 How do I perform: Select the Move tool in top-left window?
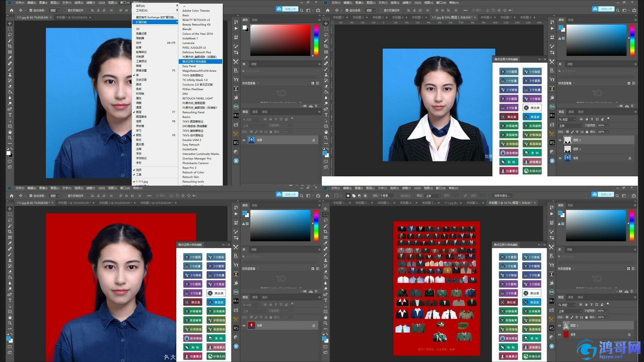[x=10, y=23]
